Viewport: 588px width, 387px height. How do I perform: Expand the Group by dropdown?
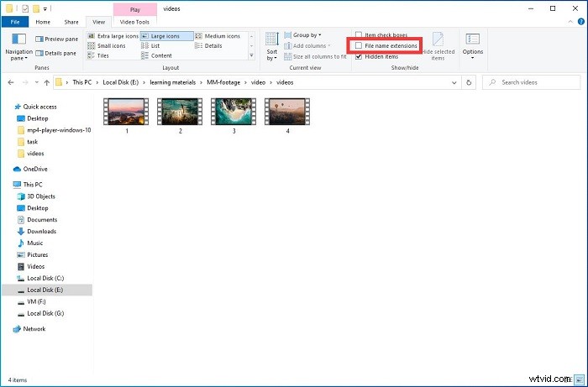click(x=306, y=35)
